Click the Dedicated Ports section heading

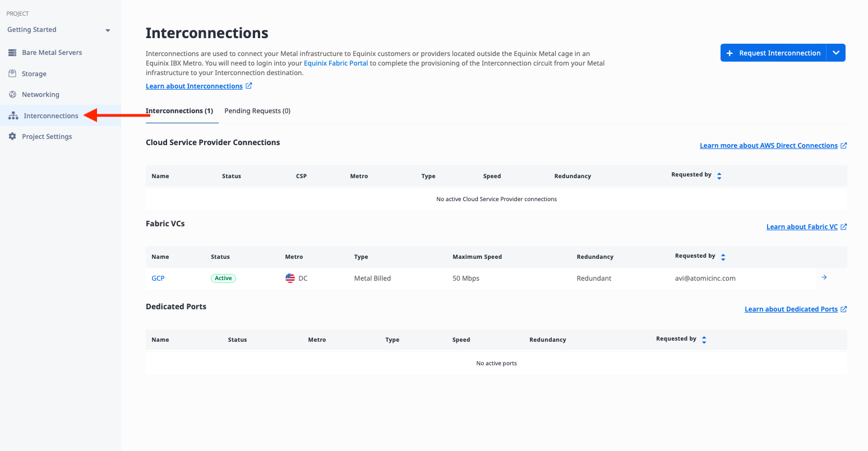[x=176, y=306]
